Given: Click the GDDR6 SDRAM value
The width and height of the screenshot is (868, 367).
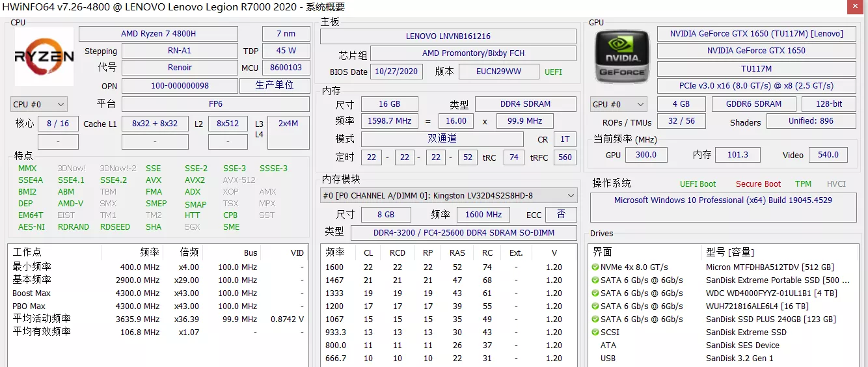Looking at the screenshot, I should [753, 104].
